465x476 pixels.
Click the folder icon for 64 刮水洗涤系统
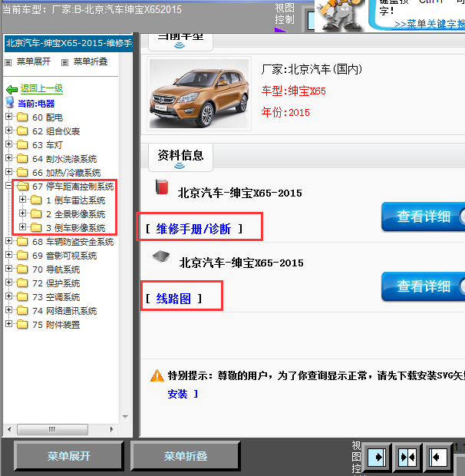pos(22,158)
